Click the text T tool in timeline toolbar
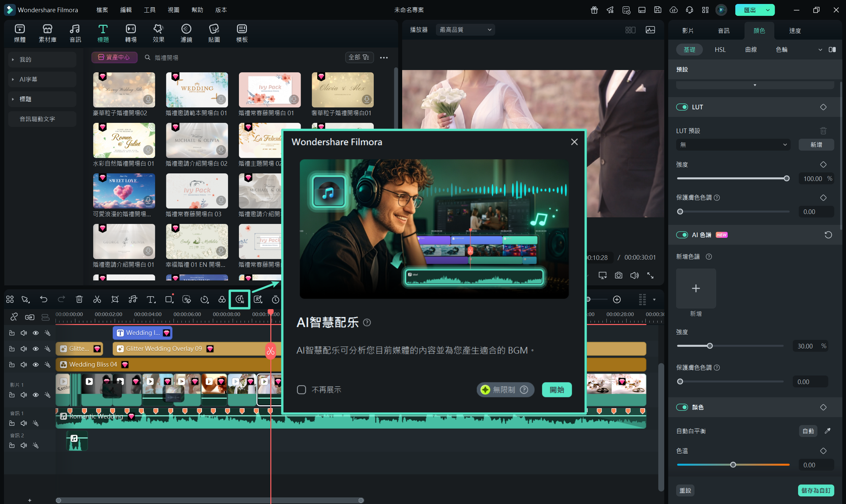The height and width of the screenshot is (504, 846). tap(151, 299)
